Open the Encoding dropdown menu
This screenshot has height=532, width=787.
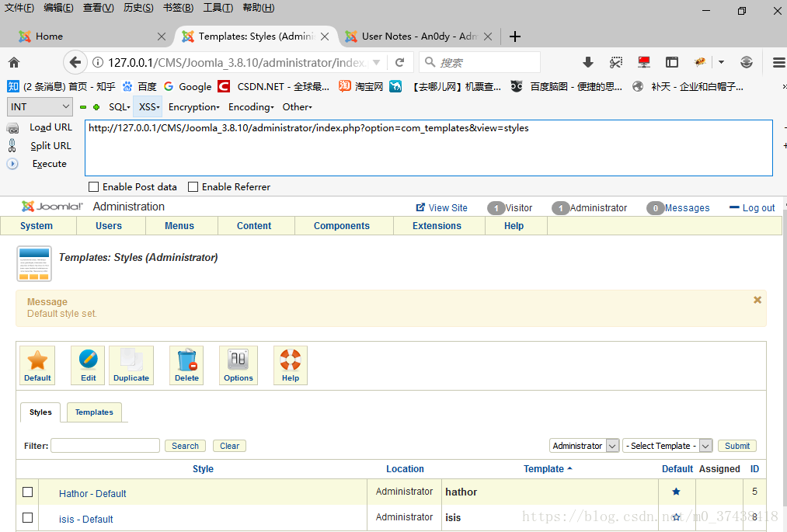point(251,107)
